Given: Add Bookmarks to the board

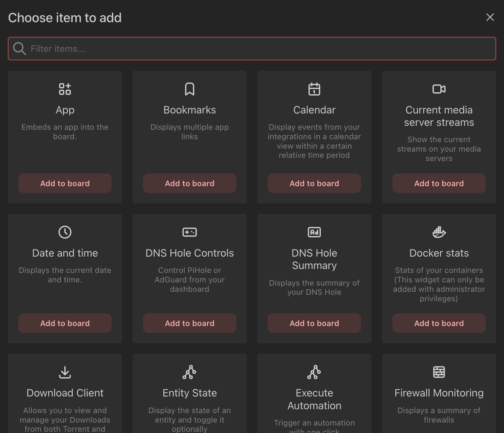Looking at the screenshot, I should point(189,183).
